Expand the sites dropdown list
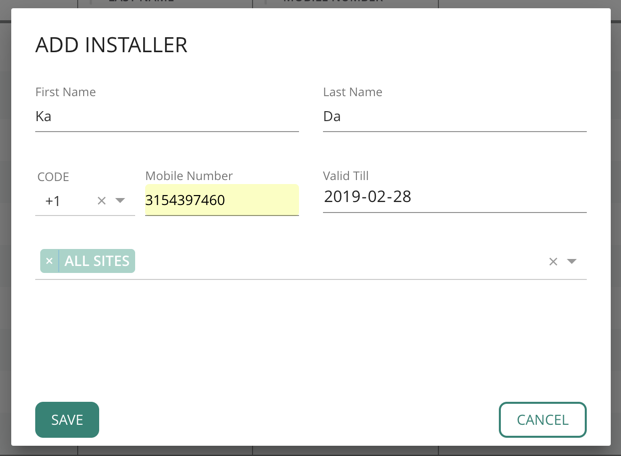The height and width of the screenshot is (456, 621). 572,262
